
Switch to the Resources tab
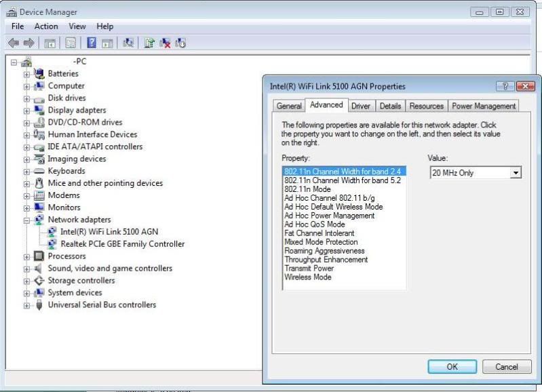[x=426, y=106]
